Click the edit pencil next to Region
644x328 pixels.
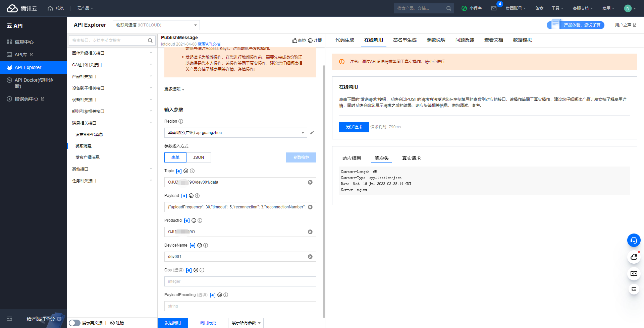point(312,133)
